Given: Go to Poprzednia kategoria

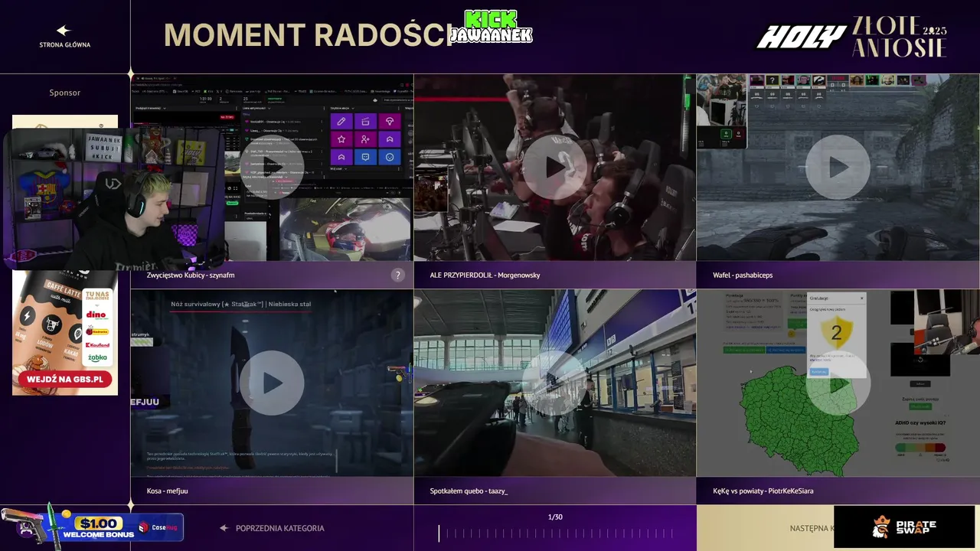Looking at the screenshot, I should [279, 528].
